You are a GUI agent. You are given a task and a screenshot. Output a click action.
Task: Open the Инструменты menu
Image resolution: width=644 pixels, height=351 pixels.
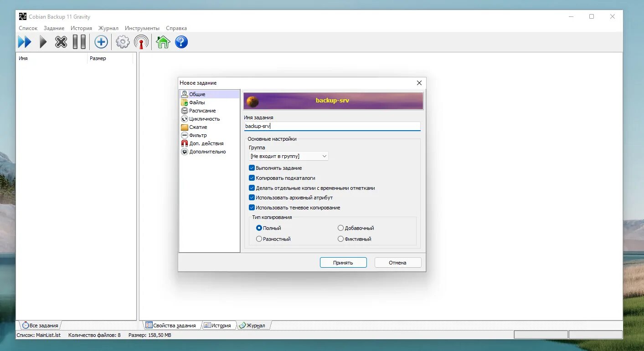(142, 28)
